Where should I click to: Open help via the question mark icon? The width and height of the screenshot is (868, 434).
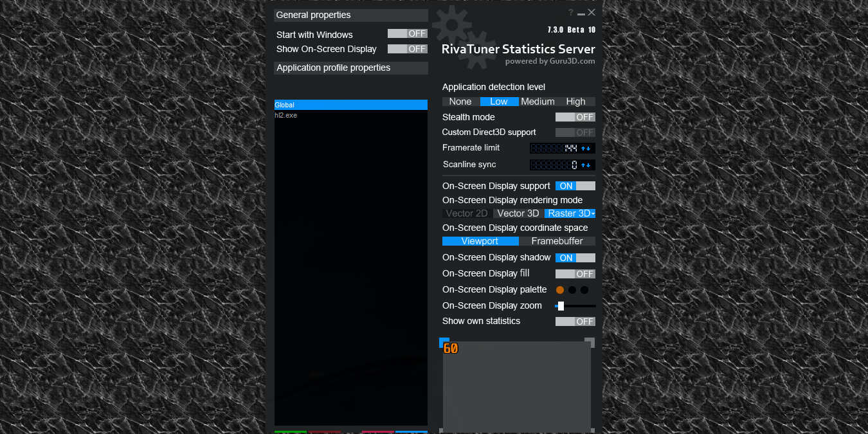point(570,12)
